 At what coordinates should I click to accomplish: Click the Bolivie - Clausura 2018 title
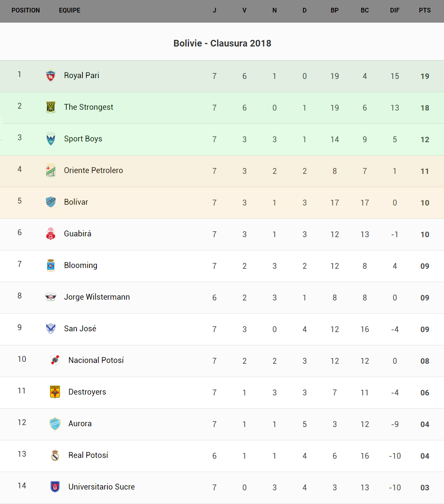coord(222,43)
